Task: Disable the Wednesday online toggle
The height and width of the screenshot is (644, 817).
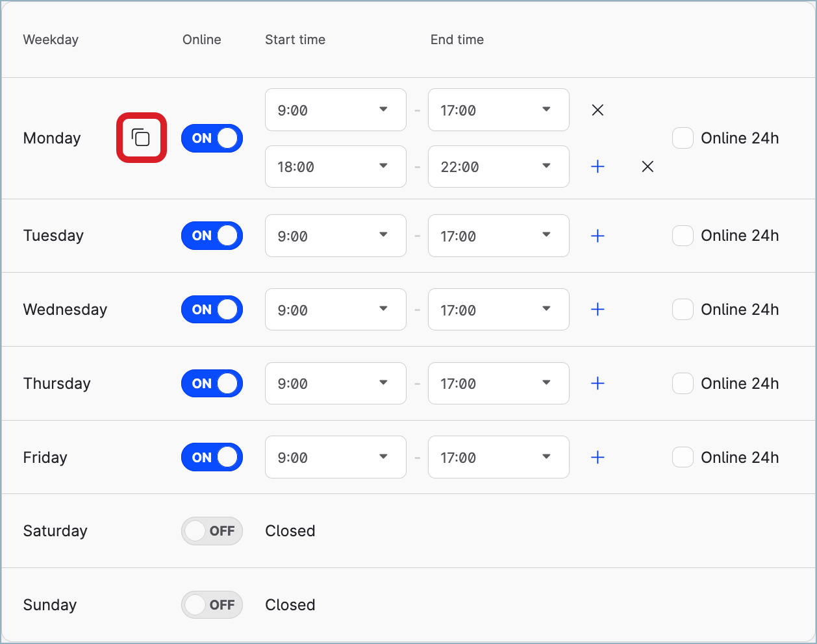Action: pos(212,310)
